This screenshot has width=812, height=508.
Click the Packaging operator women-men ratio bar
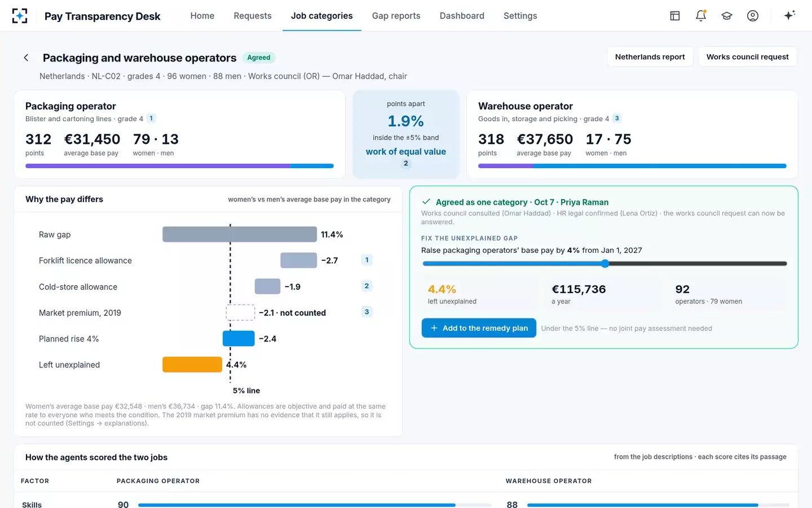(179, 166)
